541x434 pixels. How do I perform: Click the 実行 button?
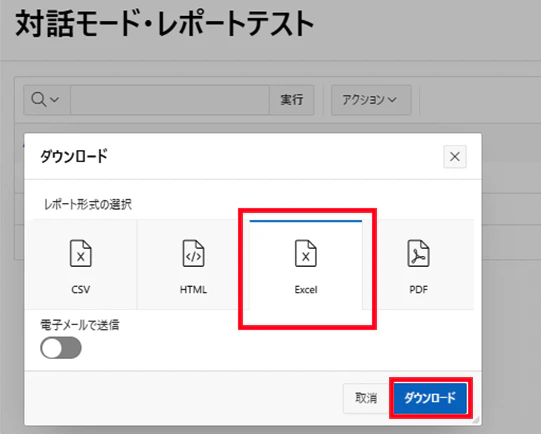(x=292, y=100)
